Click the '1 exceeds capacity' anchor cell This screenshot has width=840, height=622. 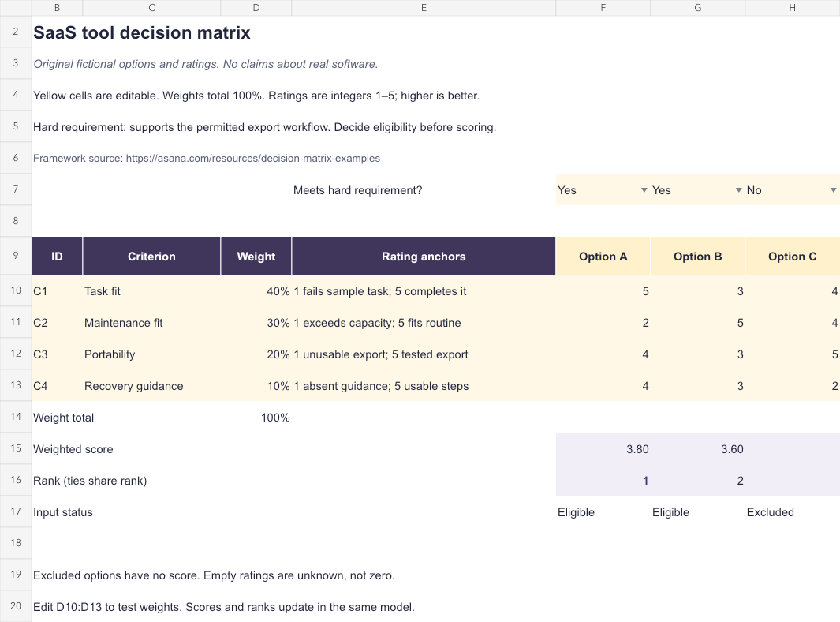424,323
